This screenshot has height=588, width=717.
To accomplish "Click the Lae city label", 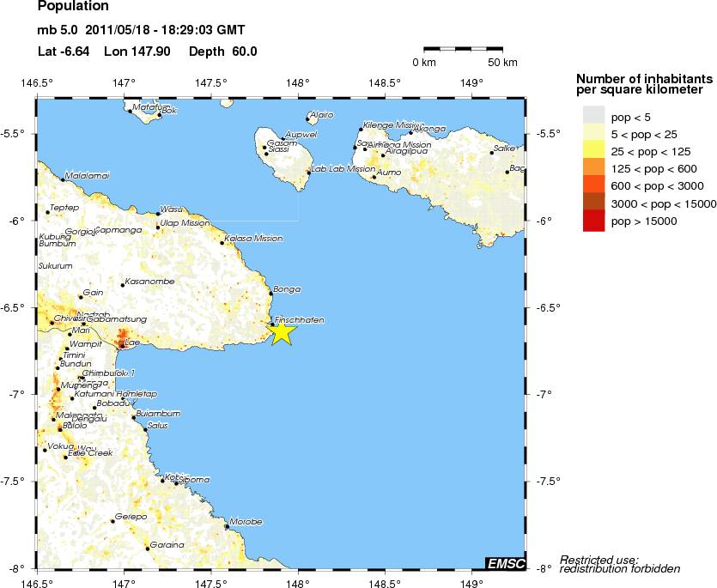I will coord(132,343).
